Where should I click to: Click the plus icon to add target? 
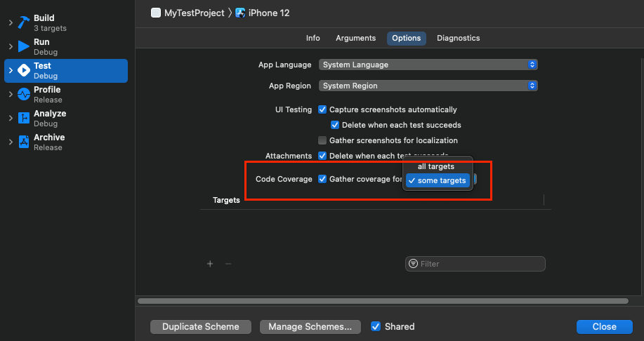[210, 264]
